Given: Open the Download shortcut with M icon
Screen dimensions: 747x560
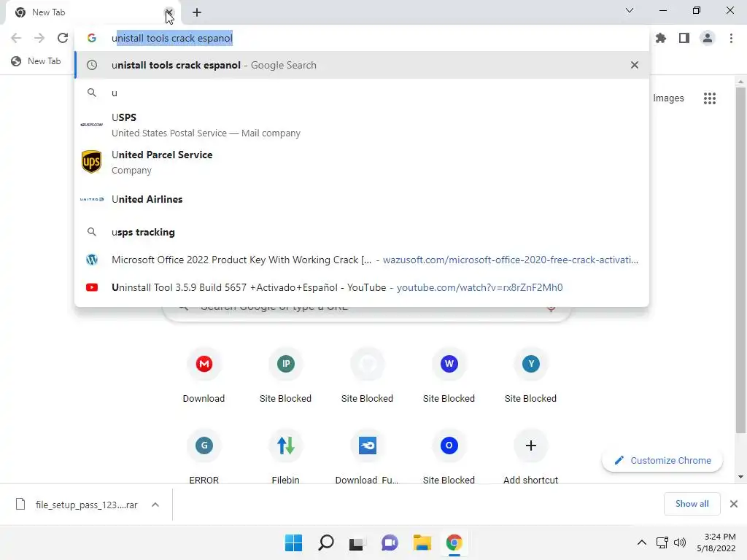Looking at the screenshot, I should coord(204,376).
